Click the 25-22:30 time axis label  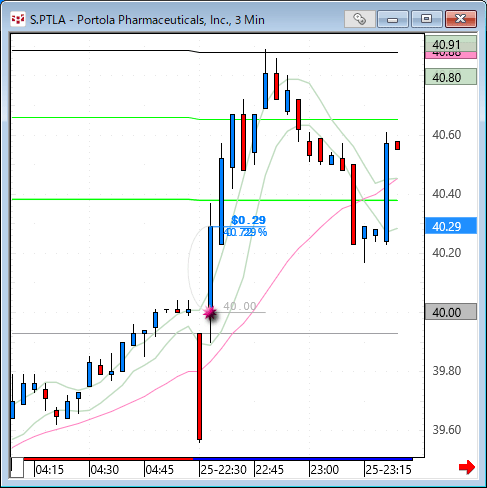click(x=223, y=470)
